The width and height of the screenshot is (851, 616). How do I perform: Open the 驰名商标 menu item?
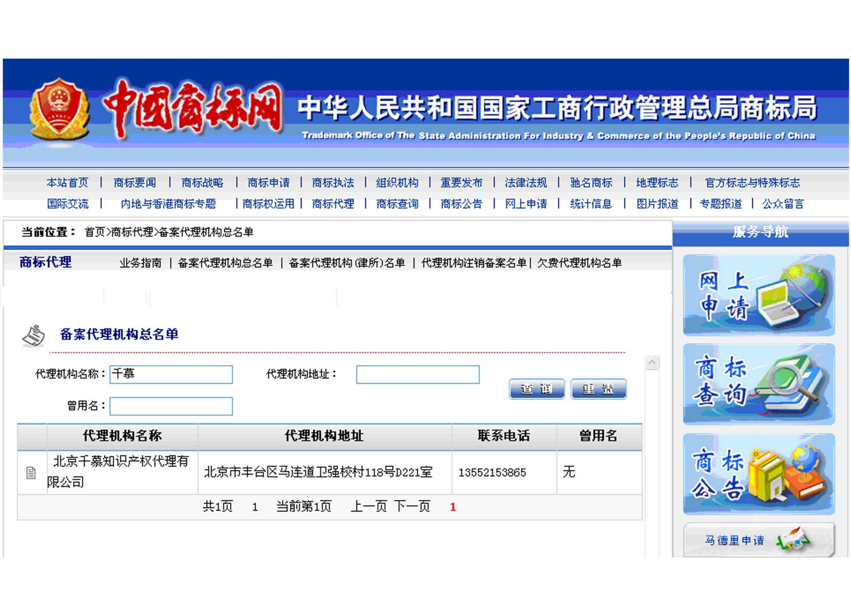(590, 183)
